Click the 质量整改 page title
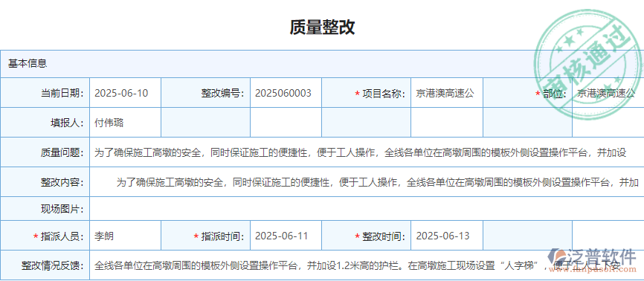Image resolution: width=644 pixels, height=281 pixels. tap(322, 27)
